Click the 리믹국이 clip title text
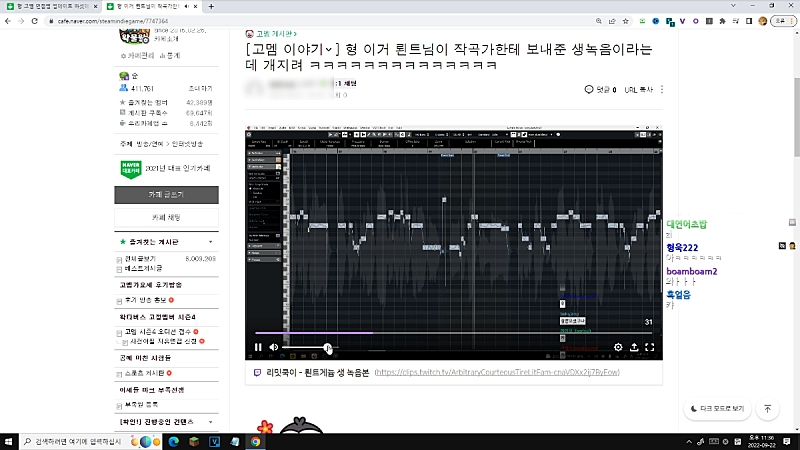This screenshot has height=450, width=800. pos(317,372)
